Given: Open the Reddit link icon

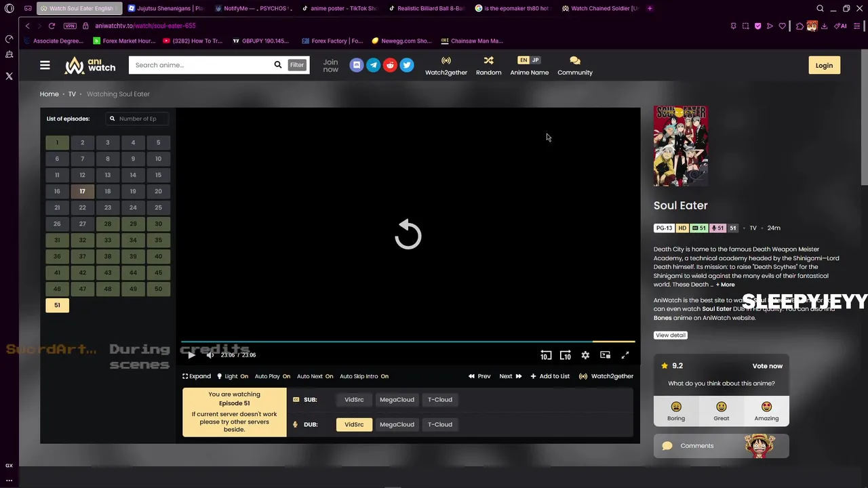Looking at the screenshot, I should (390, 65).
